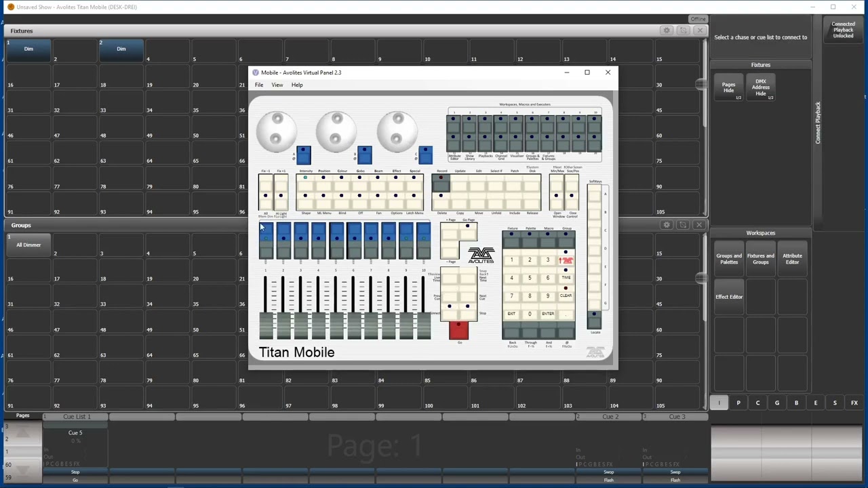Click the Avo shift key on the keypad
868x488 pixels.
(x=566, y=260)
